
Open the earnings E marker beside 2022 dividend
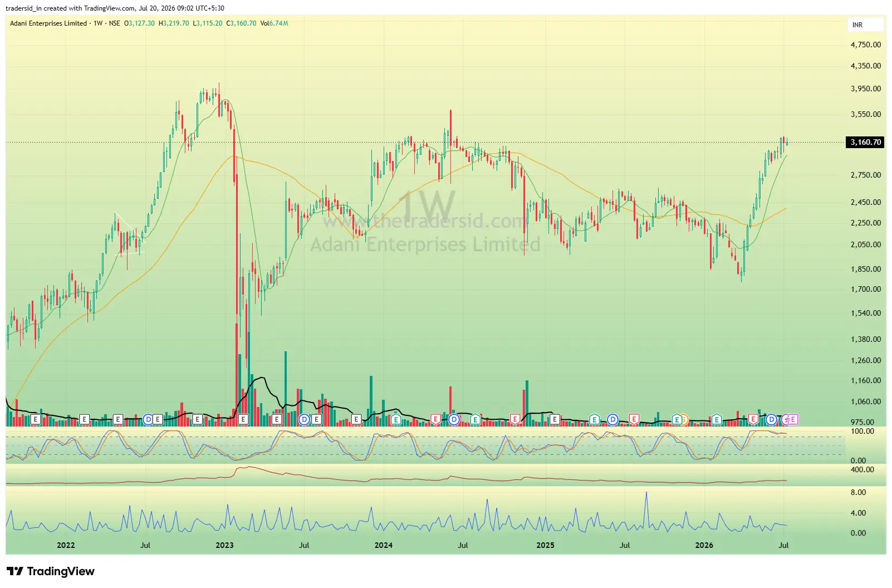click(x=158, y=419)
